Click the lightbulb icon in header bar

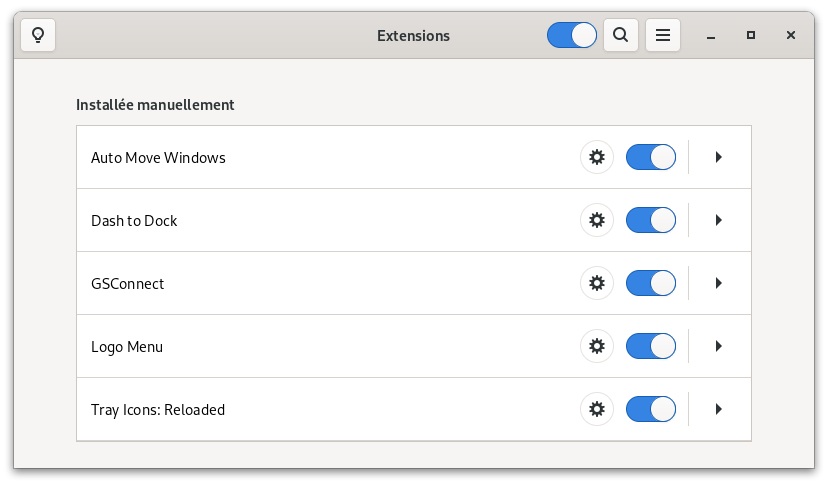point(38,35)
